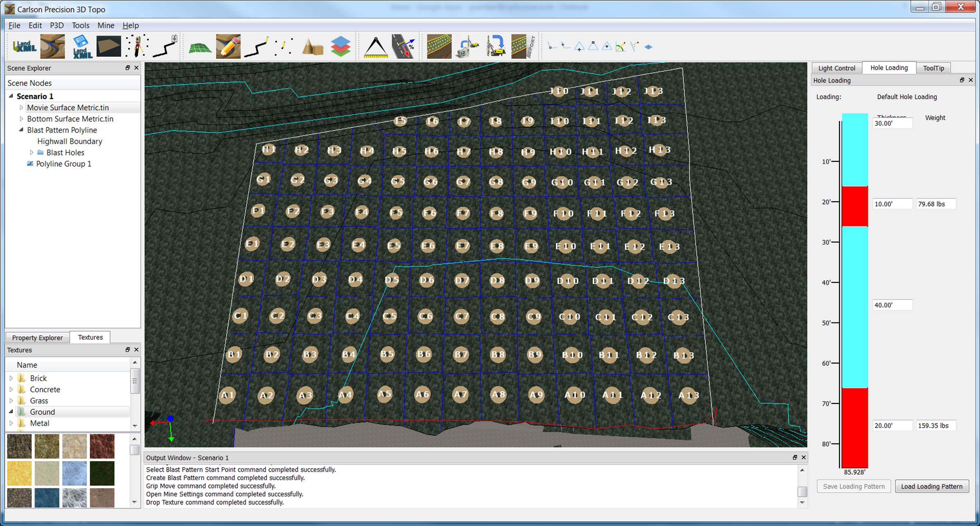Click the survey total station points icon
This screenshot has height=526, width=980.
coord(137,47)
